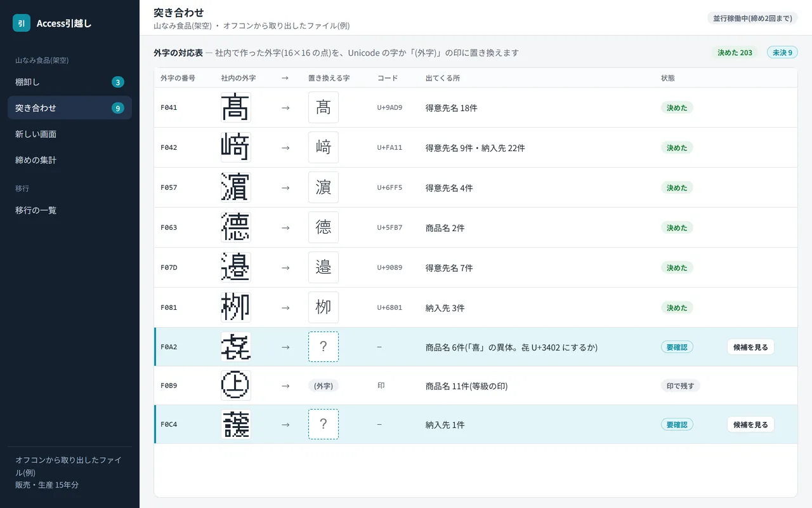Go to 新しい画面 in sidebar
This screenshot has height=508, width=812.
tap(70, 134)
